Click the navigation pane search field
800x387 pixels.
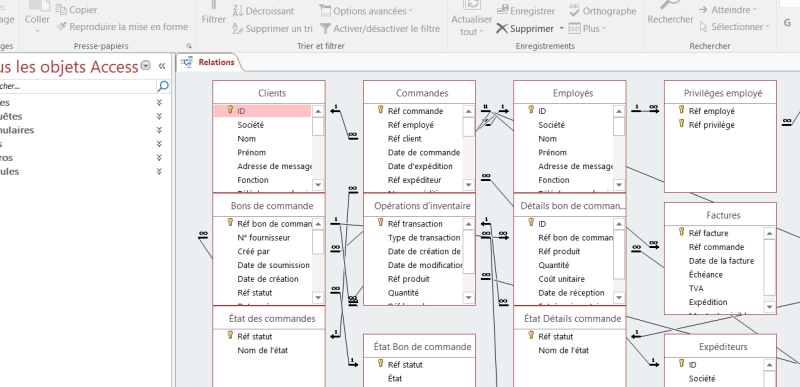78,86
